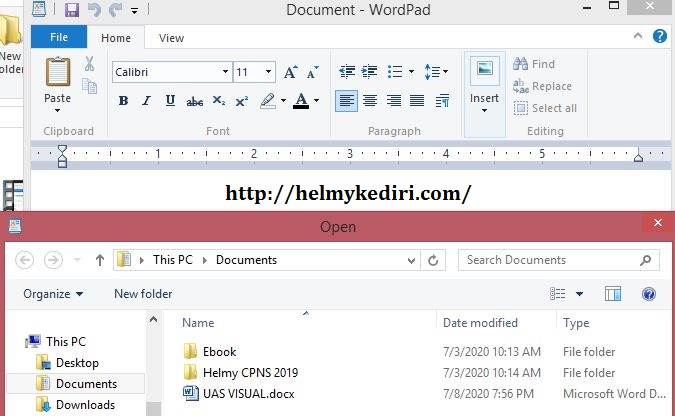Click the Justify alignment icon

[417, 101]
